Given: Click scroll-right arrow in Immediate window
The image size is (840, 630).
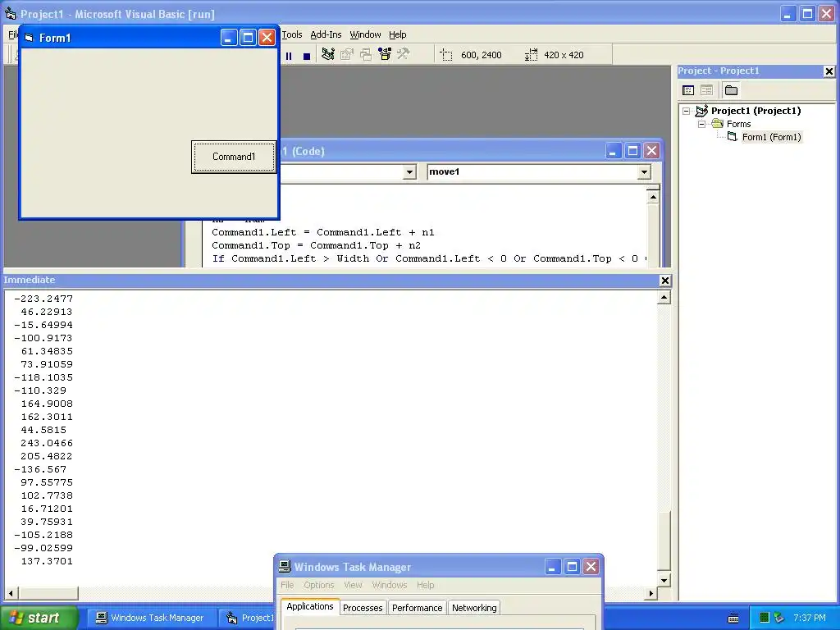Looking at the screenshot, I should [x=651, y=593].
